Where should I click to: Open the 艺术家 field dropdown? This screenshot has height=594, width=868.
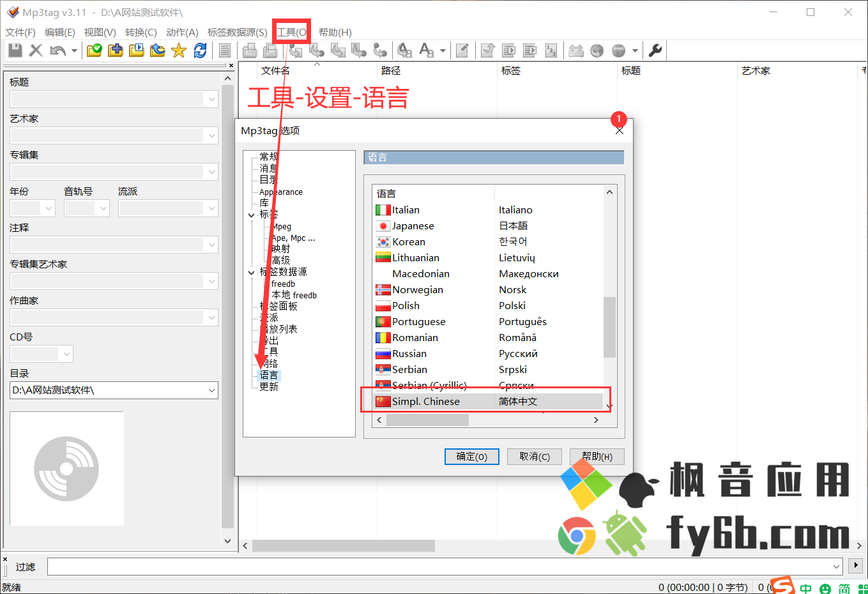(x=211, y=135)
